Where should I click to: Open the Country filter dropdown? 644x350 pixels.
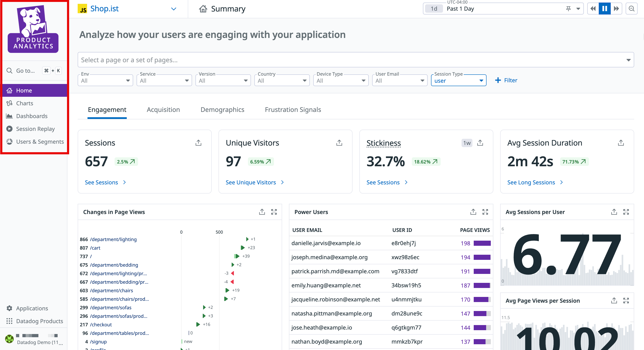282,81
